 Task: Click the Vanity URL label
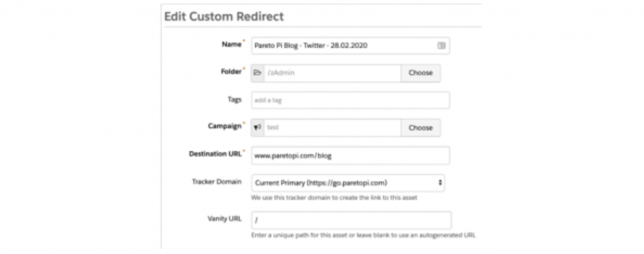click(225, 219)
